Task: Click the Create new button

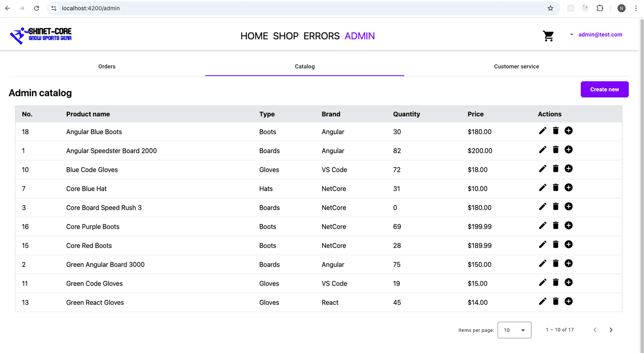Action: pos(604,89)
